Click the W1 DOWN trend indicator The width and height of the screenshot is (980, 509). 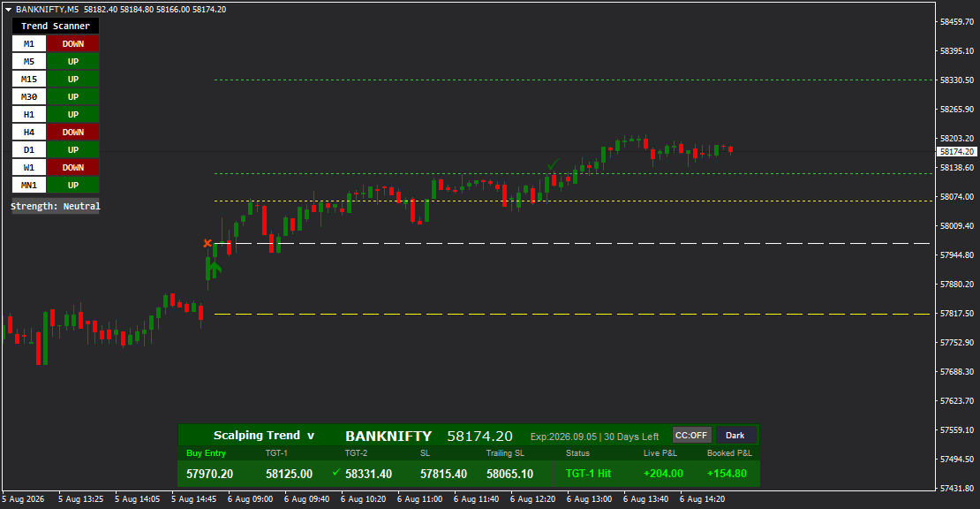coord(73,168)
